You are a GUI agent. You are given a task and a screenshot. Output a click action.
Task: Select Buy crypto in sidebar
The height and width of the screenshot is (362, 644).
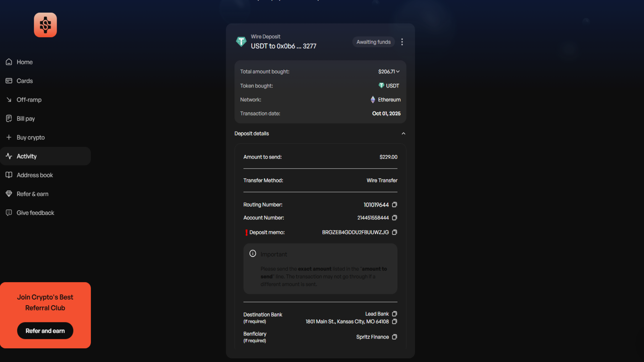31,137
